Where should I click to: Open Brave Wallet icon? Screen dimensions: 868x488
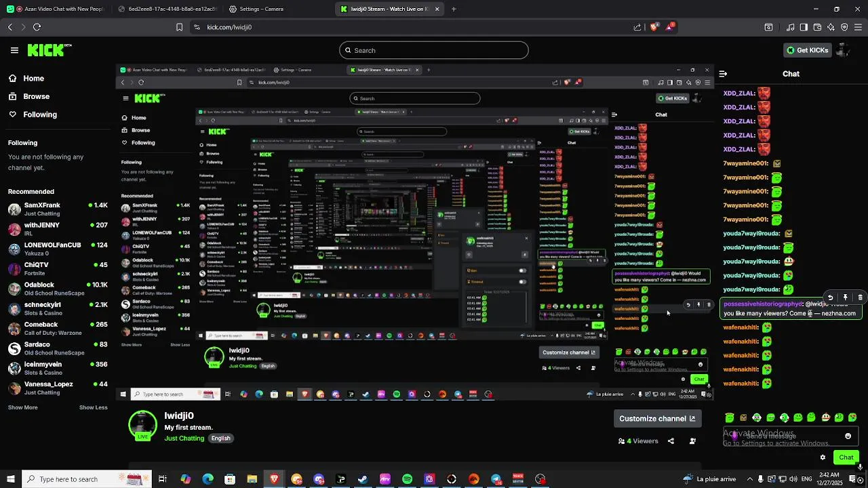point(817,27)
